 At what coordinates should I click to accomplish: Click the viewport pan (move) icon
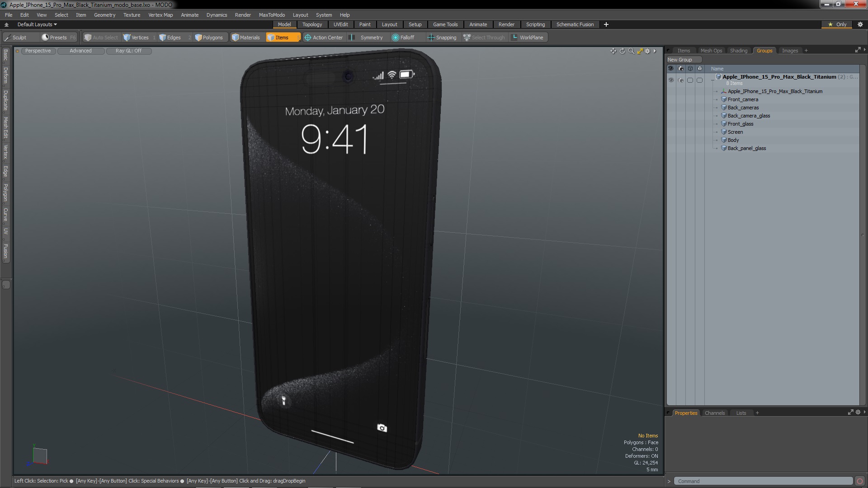tap(613, 51)
